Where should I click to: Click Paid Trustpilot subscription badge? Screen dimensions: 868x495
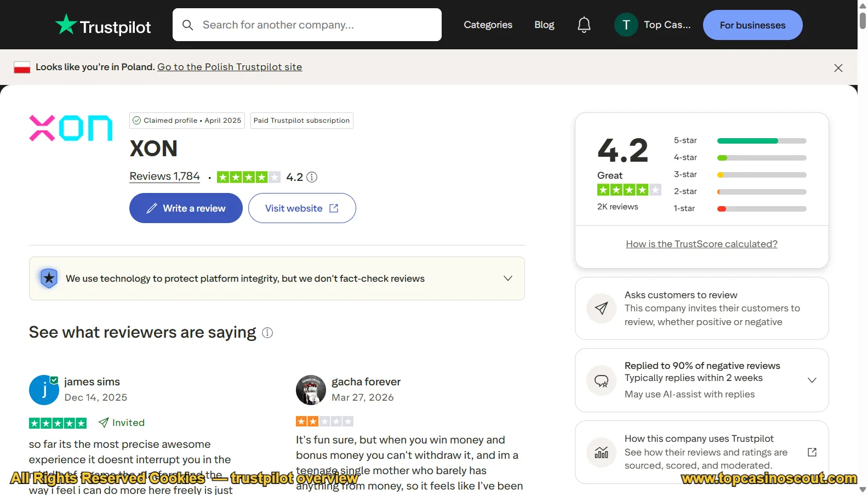[302, 121]
